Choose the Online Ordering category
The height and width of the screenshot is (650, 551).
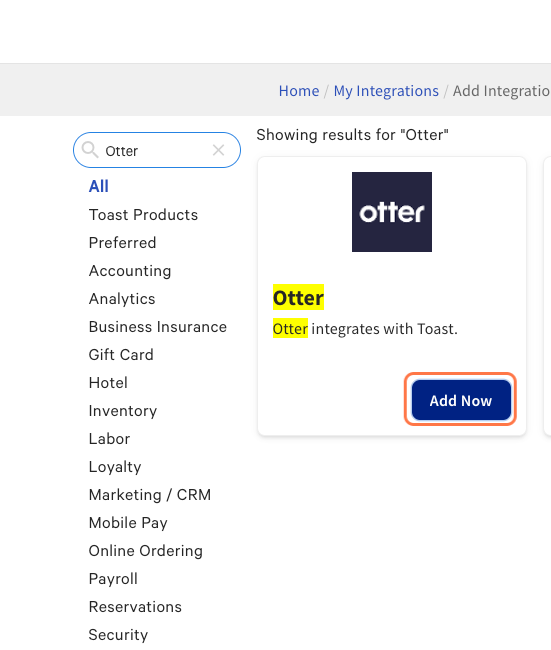click(x=146, y=551)
